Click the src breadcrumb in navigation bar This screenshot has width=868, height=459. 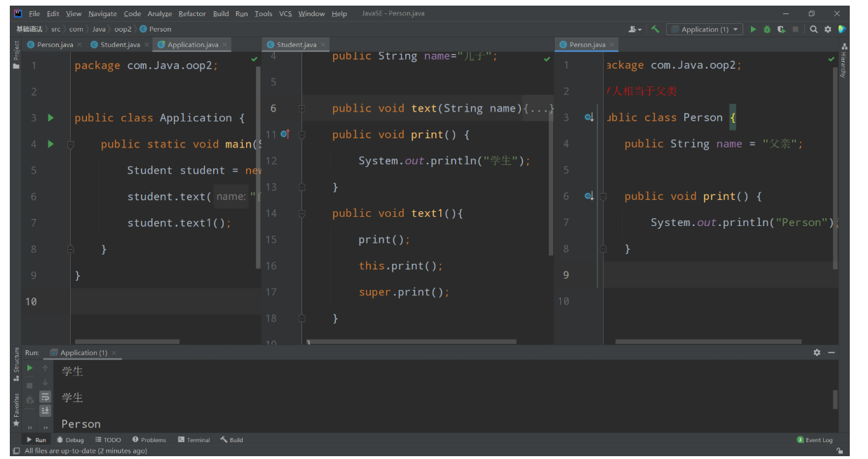[55, 29]
